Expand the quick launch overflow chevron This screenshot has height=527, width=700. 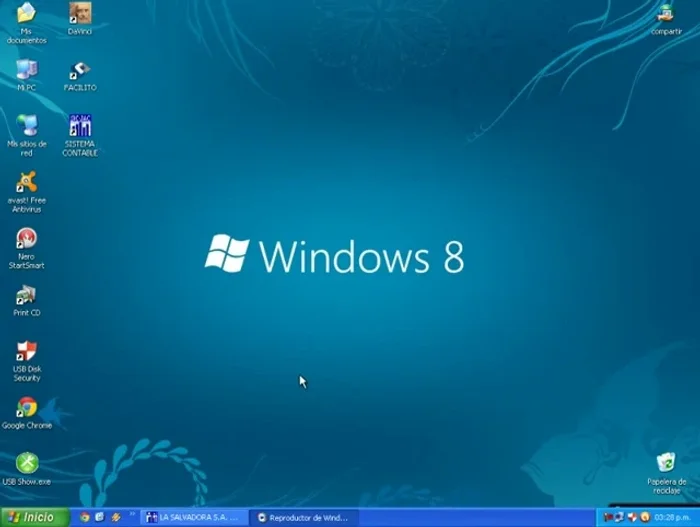point(131,517)
